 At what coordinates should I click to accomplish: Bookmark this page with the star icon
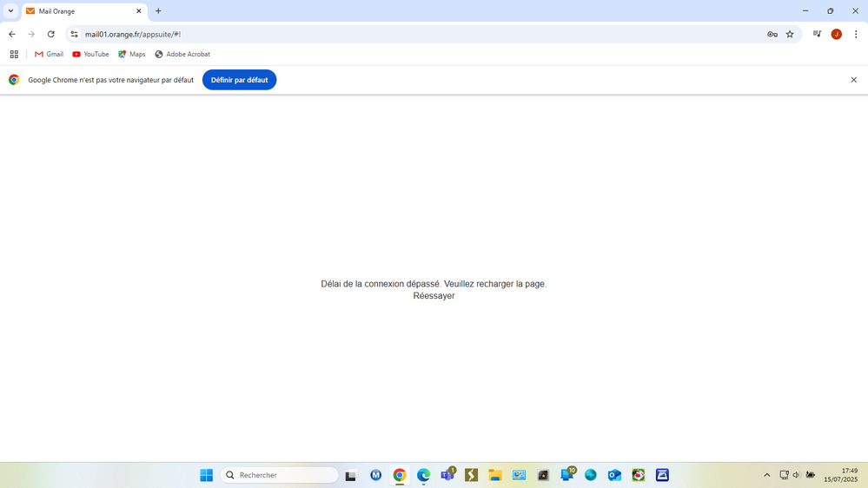tap(790, 35)
